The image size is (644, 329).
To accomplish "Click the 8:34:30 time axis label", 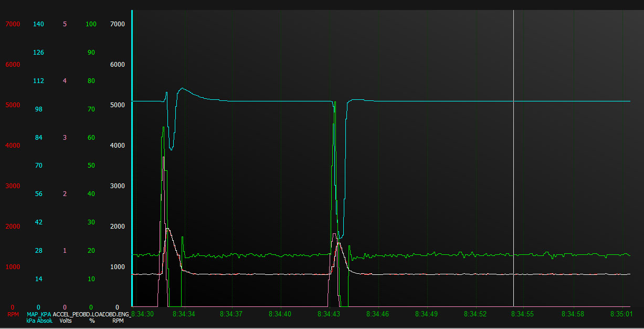I will coord(142,314).
